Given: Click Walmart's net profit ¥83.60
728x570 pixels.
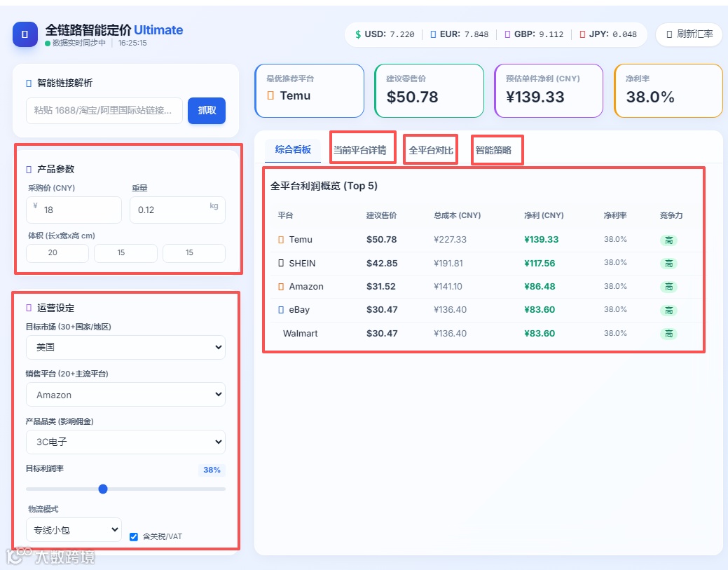Looking at the screenshot, I should [x=540, y=334].
